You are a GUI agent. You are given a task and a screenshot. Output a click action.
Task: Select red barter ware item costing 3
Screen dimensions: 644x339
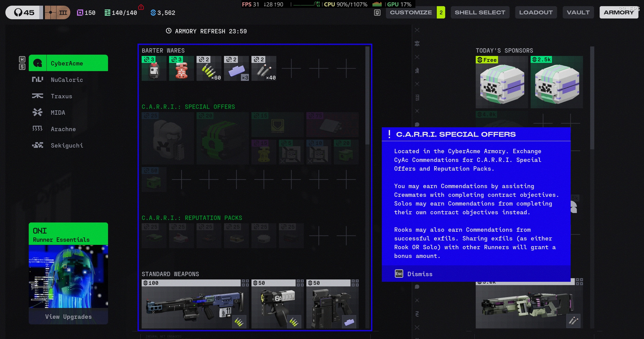[181, 69]
